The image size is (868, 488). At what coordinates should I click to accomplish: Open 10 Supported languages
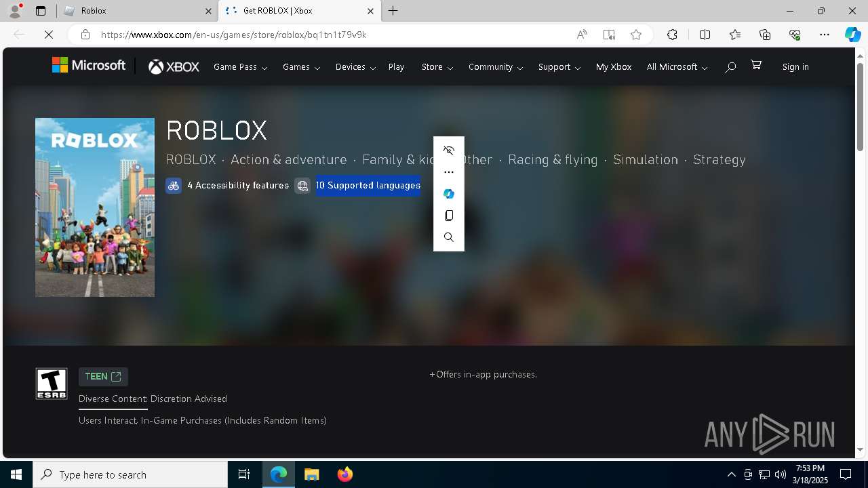(368, 186)
